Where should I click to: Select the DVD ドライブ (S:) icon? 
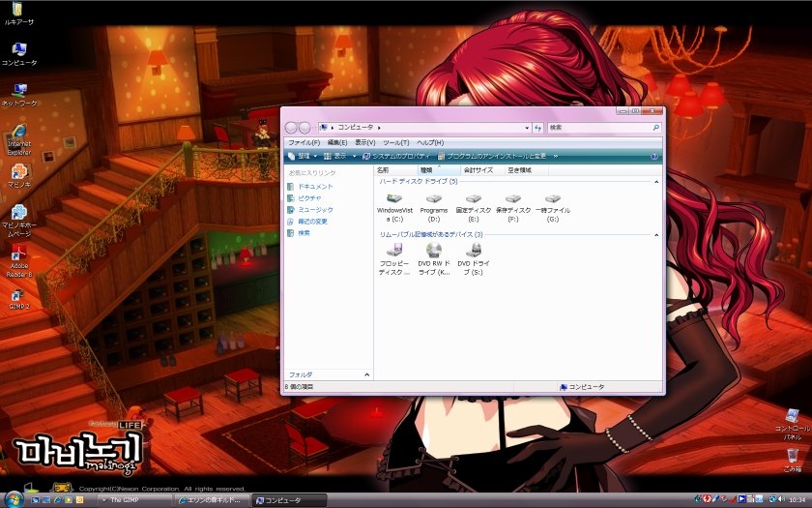click(x=474, y=258)
